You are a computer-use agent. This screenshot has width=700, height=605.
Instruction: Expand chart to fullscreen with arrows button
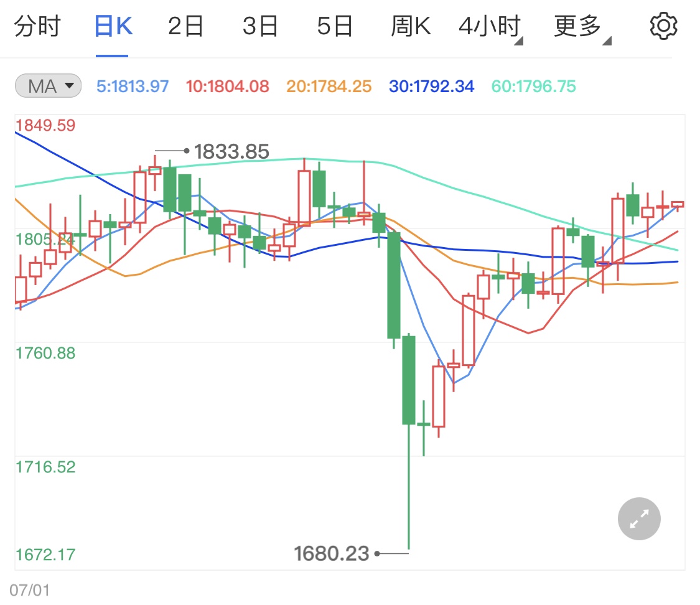pos(639,518)
